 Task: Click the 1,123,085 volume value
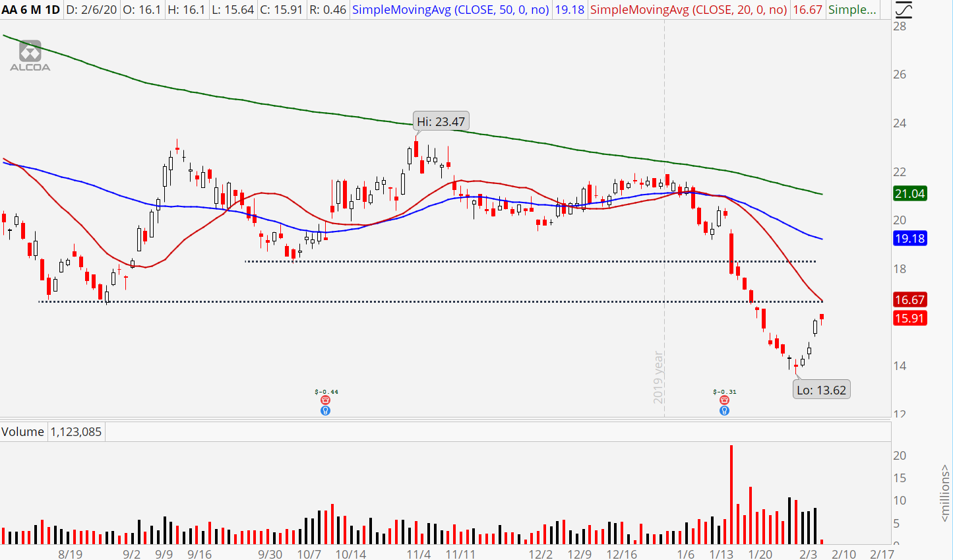click(76, 432)
